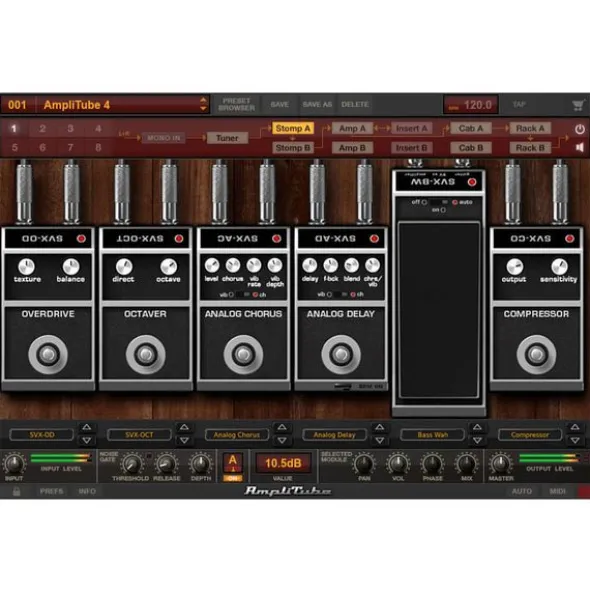This screenshot has width=590, height=591.
Task: Click the MIDI button in bottom bar
Action: (558, 491)
